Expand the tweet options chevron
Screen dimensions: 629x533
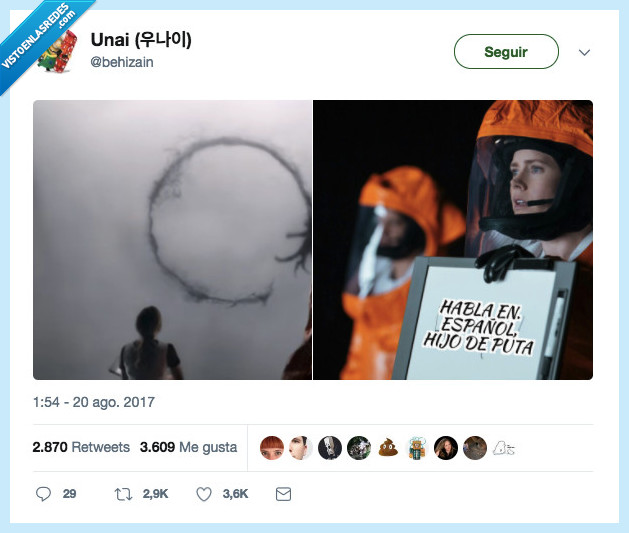pos(584,53)
